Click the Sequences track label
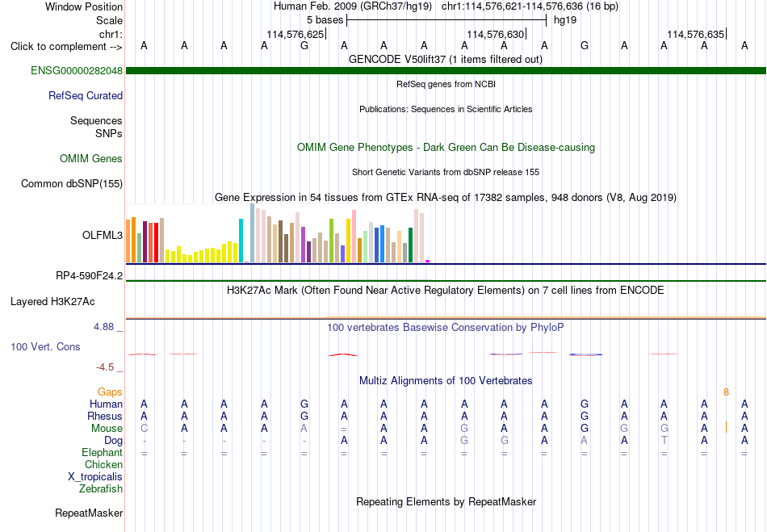Screen dimensions: 767x532 (96, 121)
